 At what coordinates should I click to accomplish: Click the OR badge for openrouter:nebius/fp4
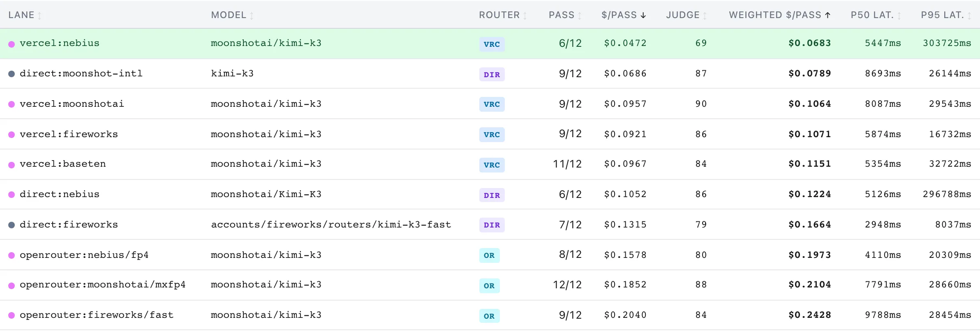pyautogui.click(x=489, y=255)
